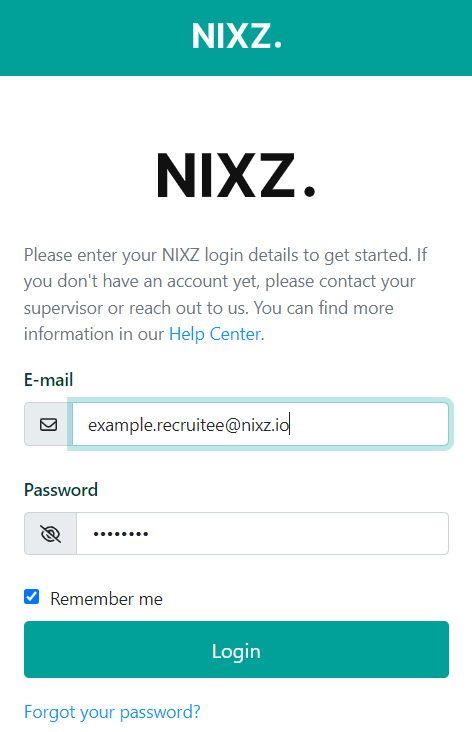472x732 pixels.
Task: Click the Password field label
Action: (x=61, y=490)
